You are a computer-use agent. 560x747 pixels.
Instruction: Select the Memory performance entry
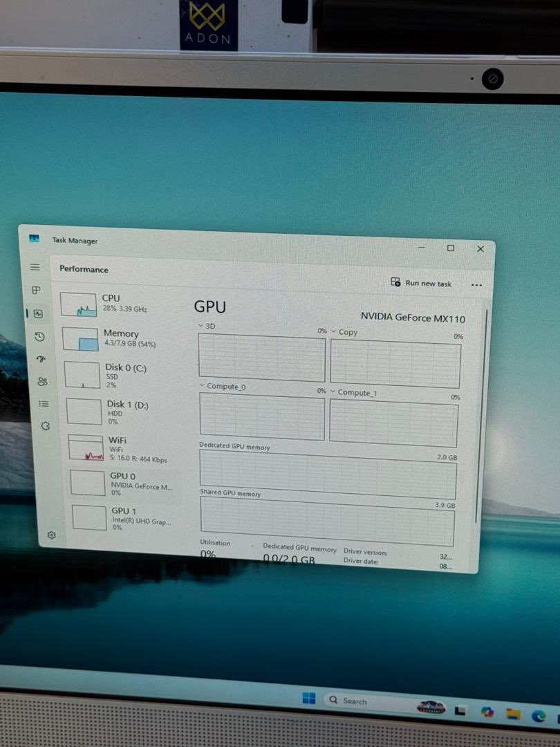tap(120, 339)
